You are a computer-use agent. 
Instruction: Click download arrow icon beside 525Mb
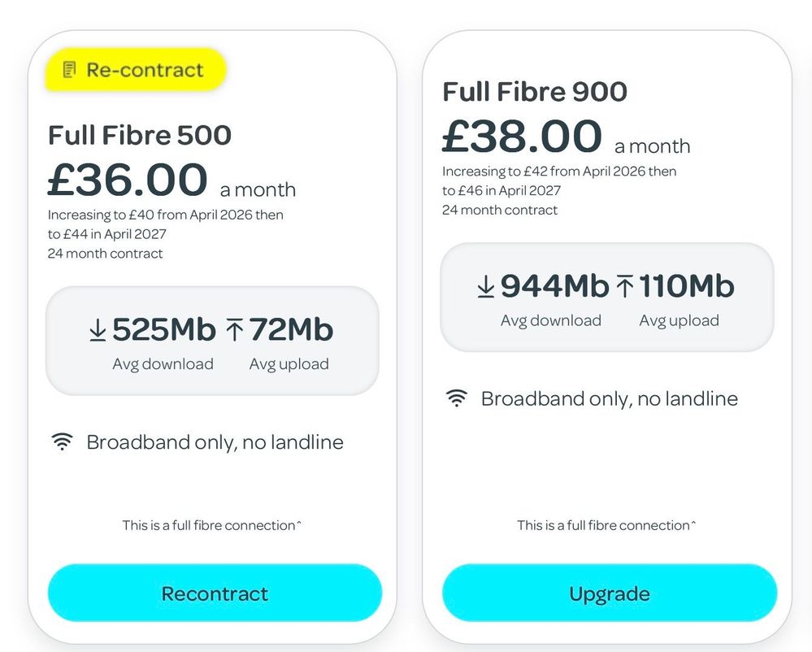point(98,330)
